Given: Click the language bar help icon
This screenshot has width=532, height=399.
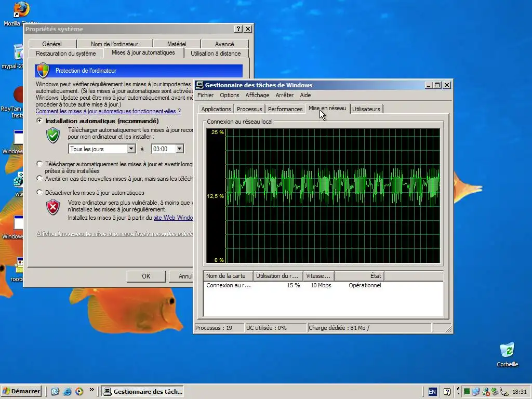Looking at the screenshot, I should click(447, 392).
